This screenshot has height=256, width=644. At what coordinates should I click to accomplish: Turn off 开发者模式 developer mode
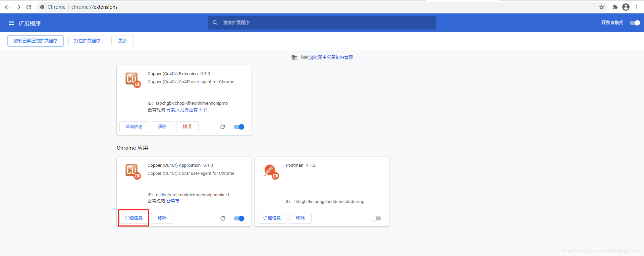[635, 23]
